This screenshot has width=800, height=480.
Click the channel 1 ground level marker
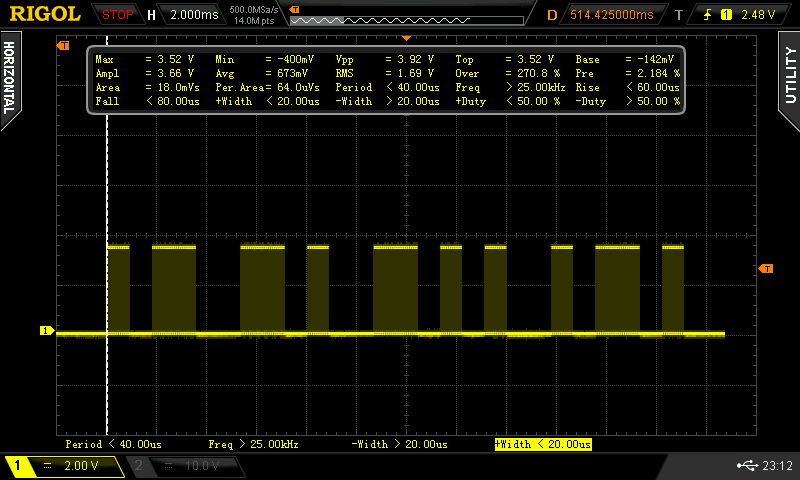click(x=46, y=331)
